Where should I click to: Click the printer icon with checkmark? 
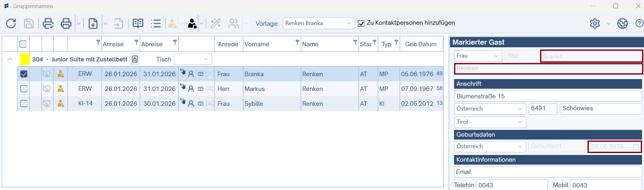click(x=48, y=23)
